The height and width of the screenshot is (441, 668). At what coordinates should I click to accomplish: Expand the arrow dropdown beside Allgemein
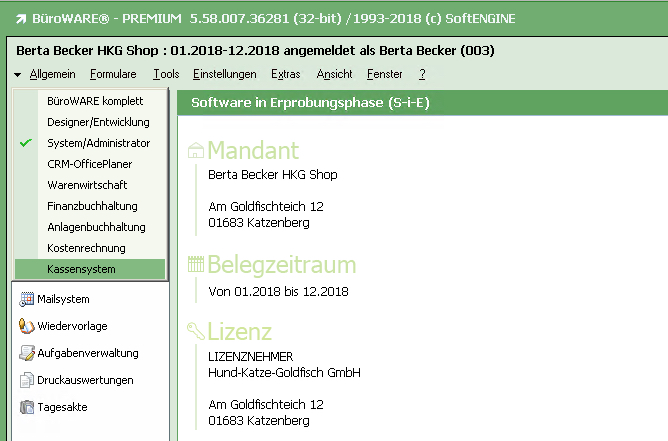click(19, 75)
